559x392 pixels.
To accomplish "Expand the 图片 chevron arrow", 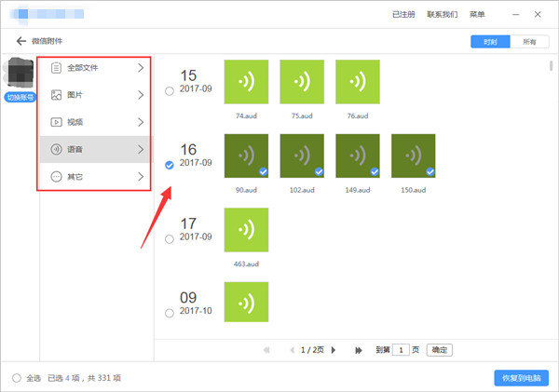I will (141, 95).
